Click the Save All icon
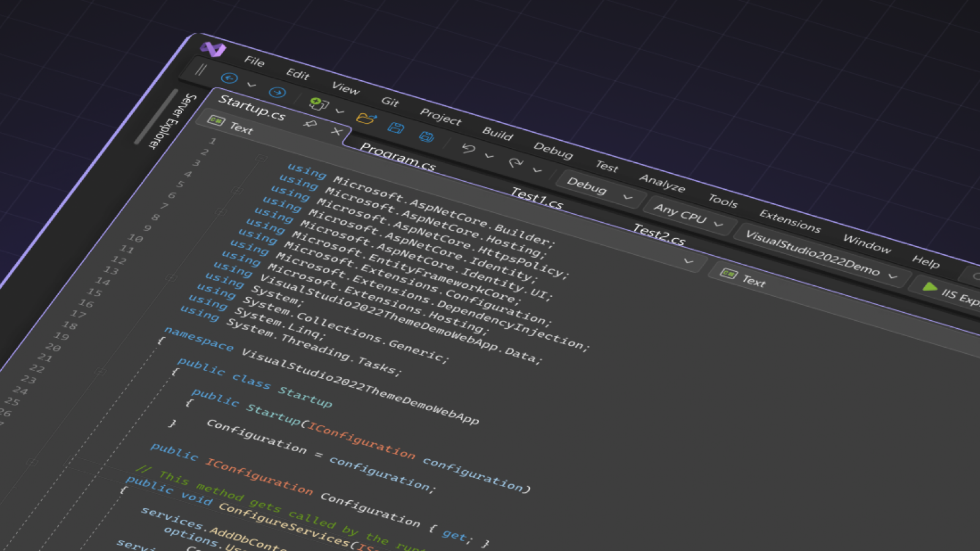980x551 pixels. (x=426, y=137)
